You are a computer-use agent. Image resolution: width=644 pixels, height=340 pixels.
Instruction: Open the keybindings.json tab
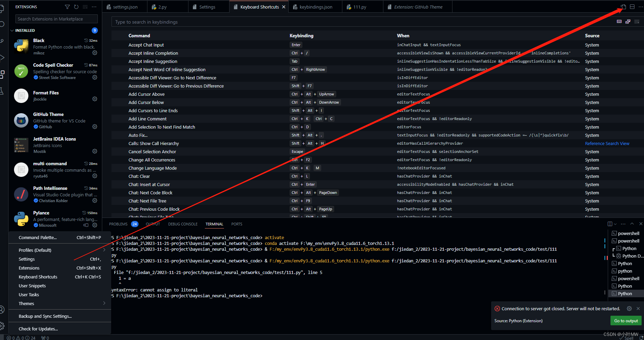coord(315,6)
